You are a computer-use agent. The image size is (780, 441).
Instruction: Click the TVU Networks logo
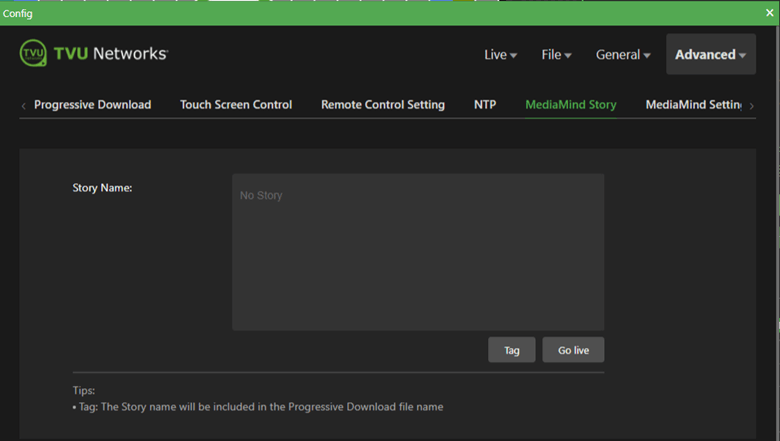click(x=94, y=53)
